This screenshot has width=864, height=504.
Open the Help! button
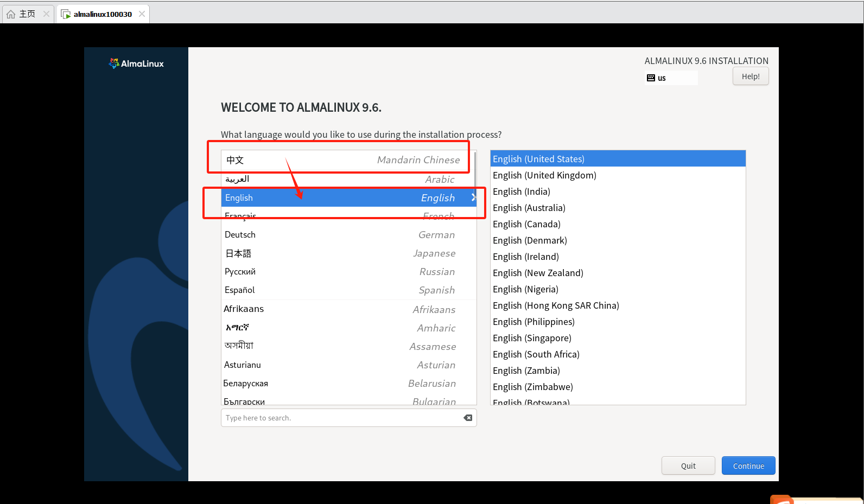pyautogui.click(x=751, y=76)
